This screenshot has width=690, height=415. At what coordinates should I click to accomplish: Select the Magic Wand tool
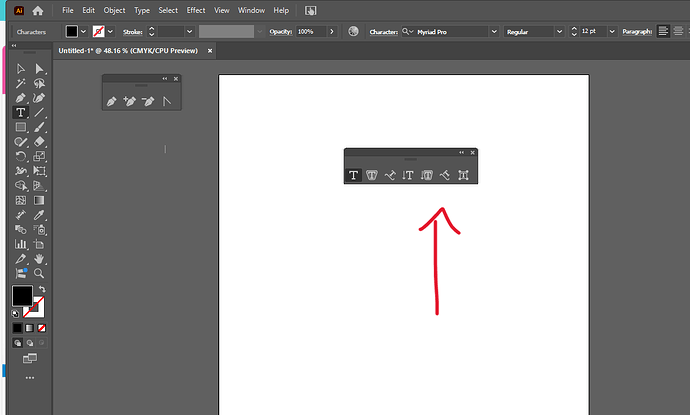tap(20, 83)
